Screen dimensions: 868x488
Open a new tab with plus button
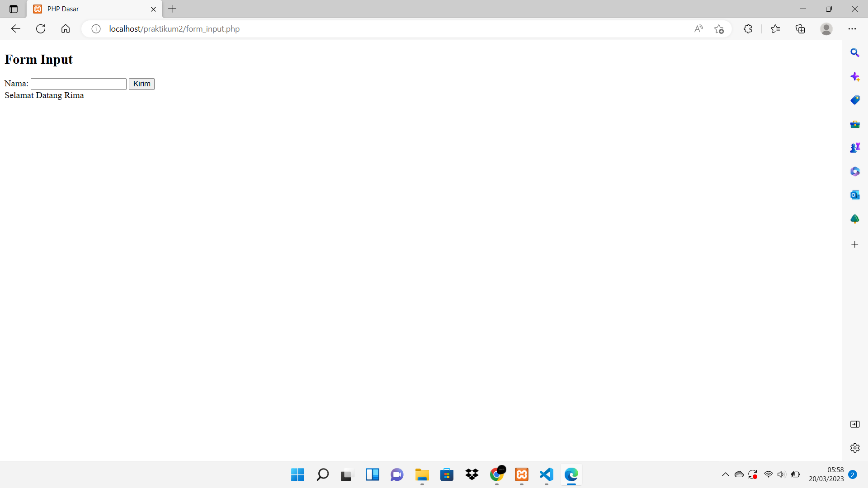pyautogui.click(x=172, y=9)
